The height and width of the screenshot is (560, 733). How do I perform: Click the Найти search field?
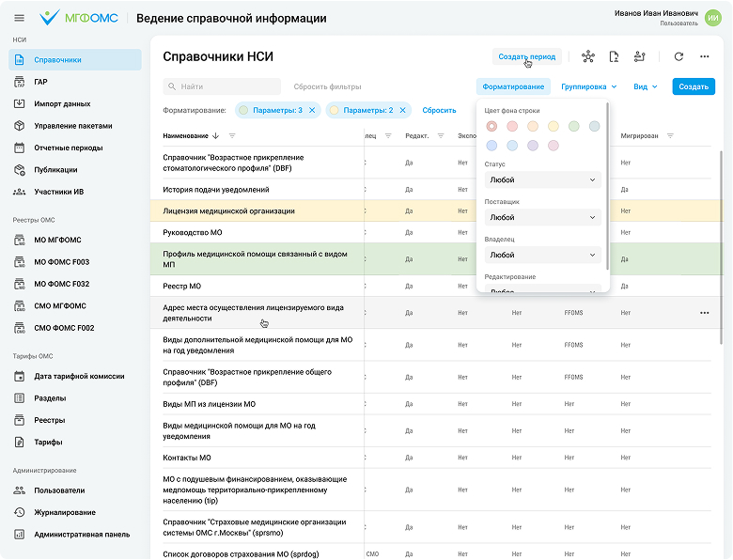pos(222,86)
